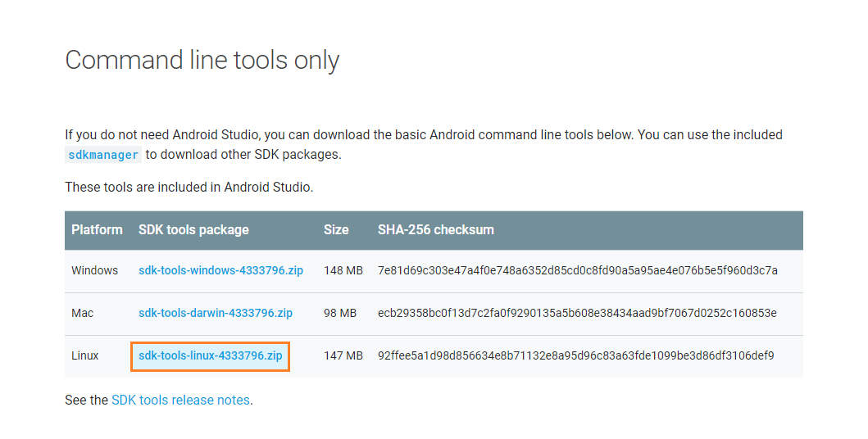Click the Linux checksum starting with 92ffee5a

coord(575,355)
